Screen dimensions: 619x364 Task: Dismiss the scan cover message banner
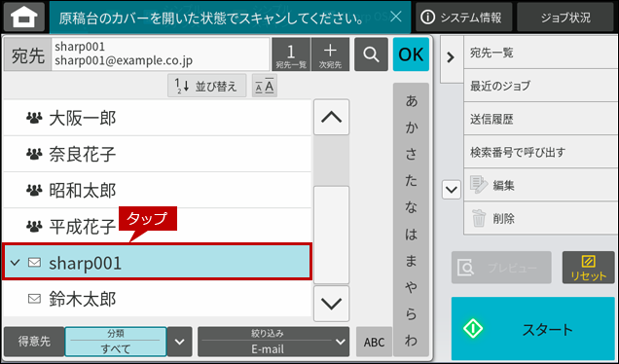(395, 17)
